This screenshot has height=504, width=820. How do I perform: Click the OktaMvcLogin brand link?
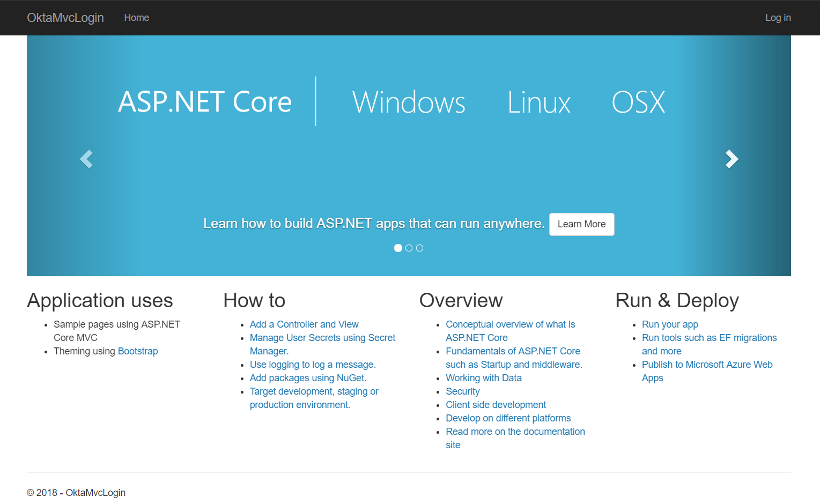[x=65, y=18]
